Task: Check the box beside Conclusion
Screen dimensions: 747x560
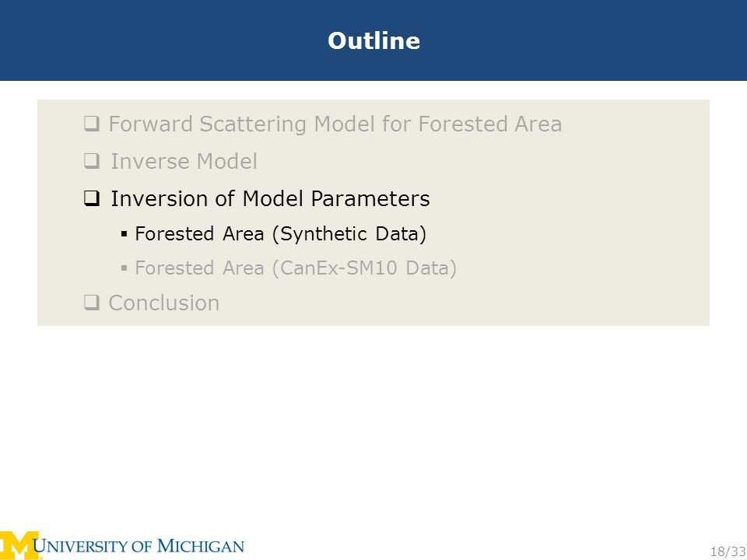Action: point(92,303)
